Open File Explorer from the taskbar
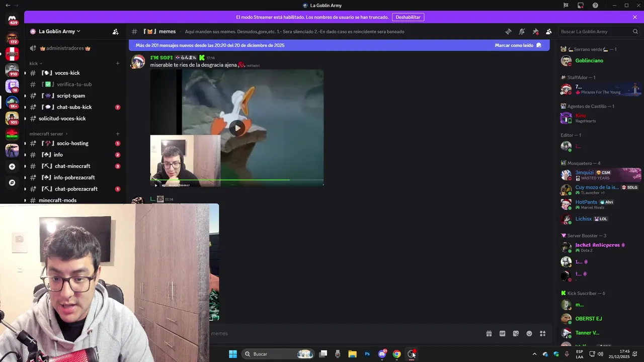644x362 pixels. (352, 354)
